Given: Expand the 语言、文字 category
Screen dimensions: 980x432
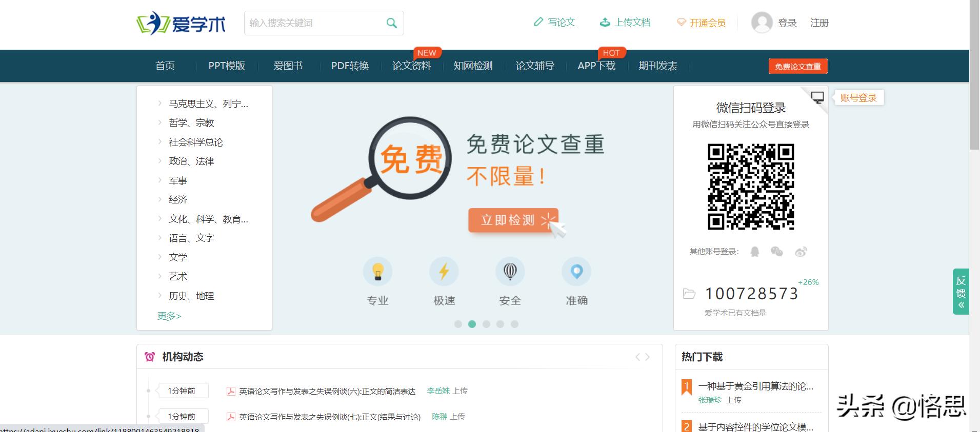Looking at the screenshot, I should 191,238.
